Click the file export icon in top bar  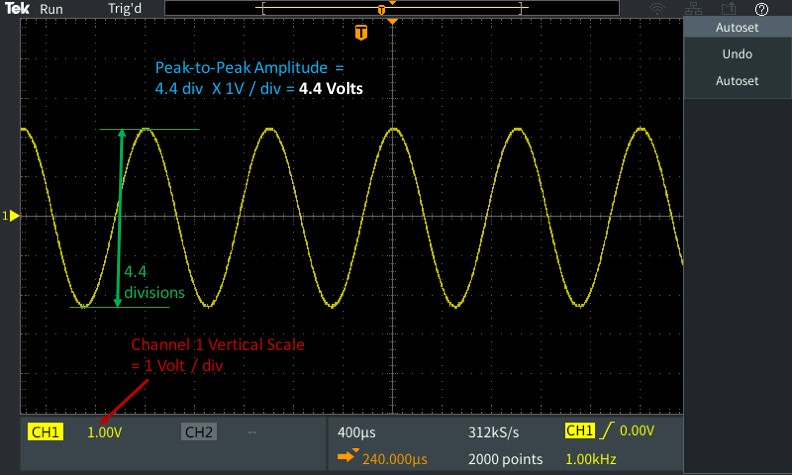point(727,8)
